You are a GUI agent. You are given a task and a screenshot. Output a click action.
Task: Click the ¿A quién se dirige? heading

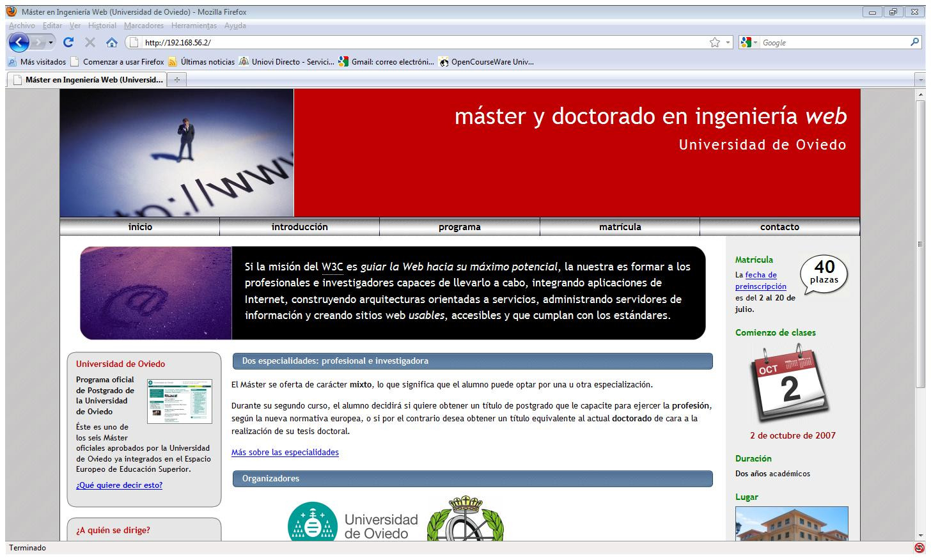113,530
